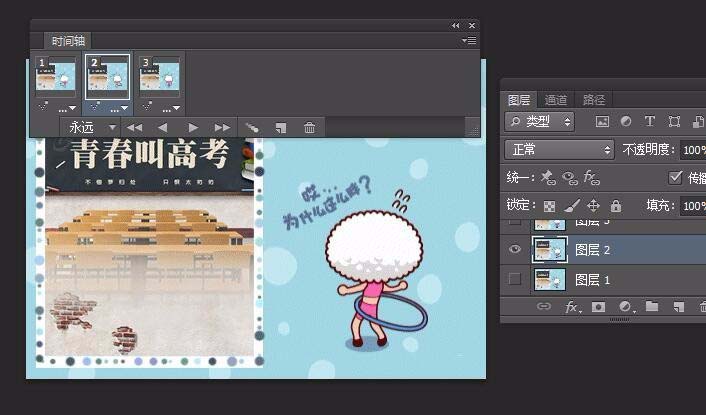
Task: Filter layers by adjustment layer icon
Action: 626,122
